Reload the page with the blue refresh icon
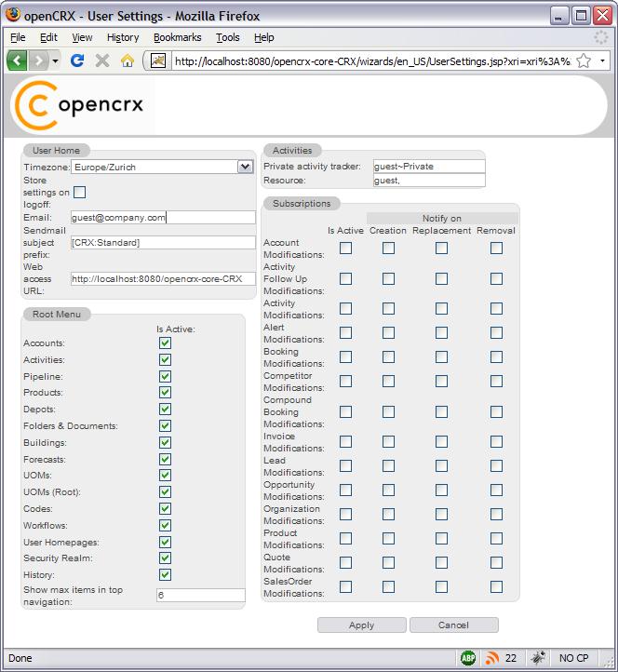This screenshot has width=618, height=672. pyautogui.click(x=77, y=60)
